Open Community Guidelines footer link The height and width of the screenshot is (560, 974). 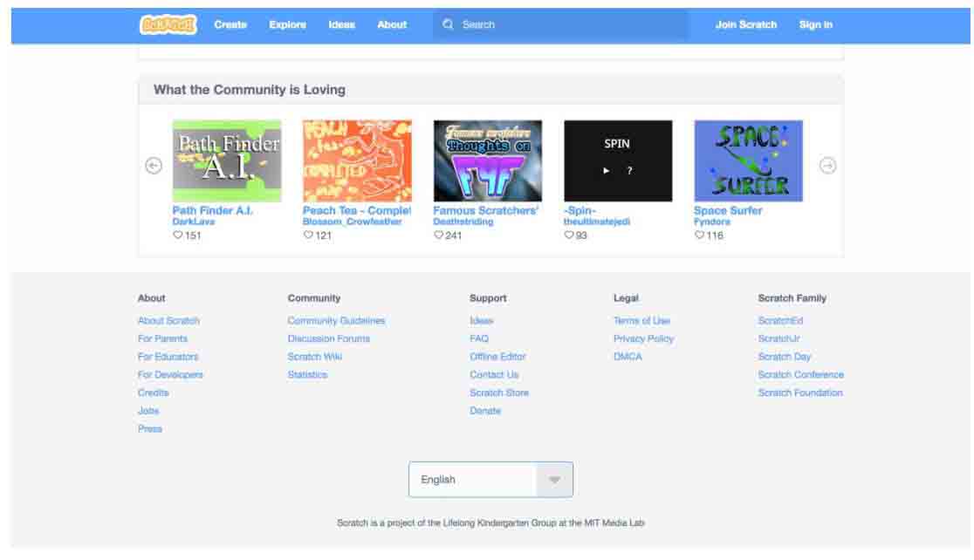click(336, 321)
